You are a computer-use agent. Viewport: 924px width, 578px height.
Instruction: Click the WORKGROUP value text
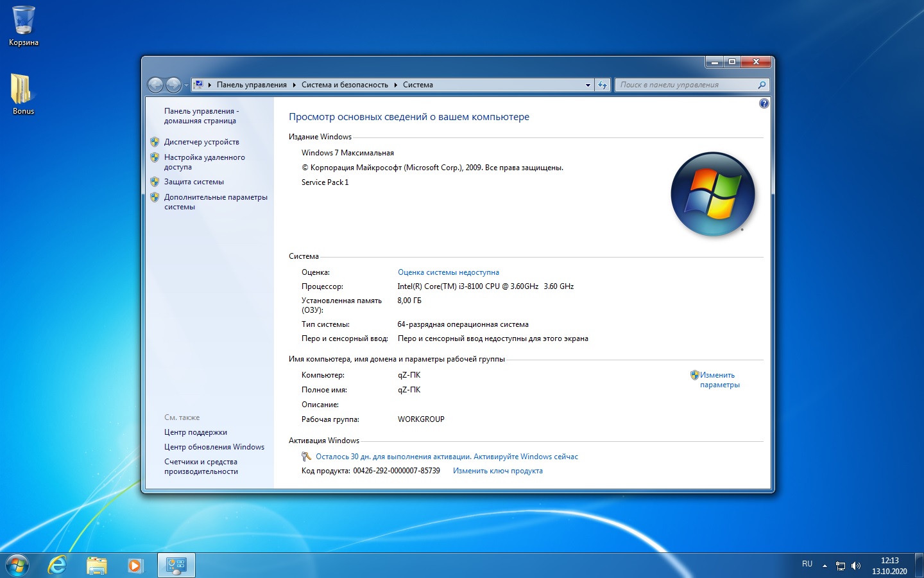(421, 419)
